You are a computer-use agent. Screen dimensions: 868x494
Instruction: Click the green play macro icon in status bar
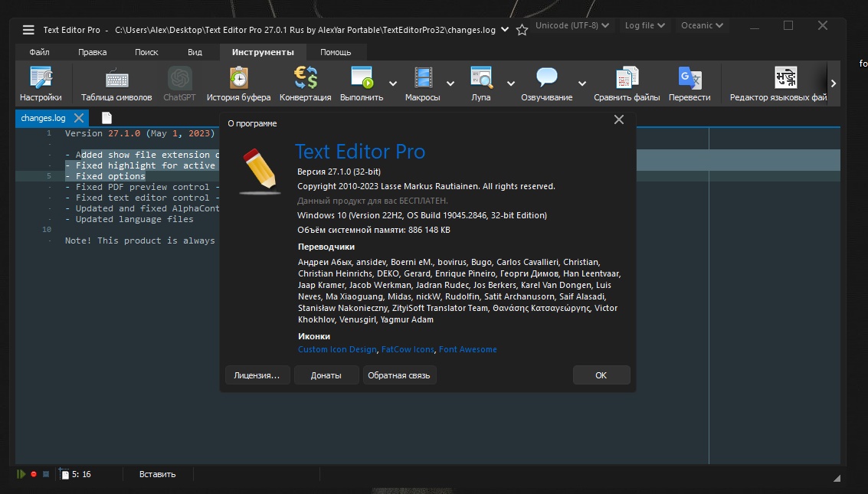pos(21,474)
